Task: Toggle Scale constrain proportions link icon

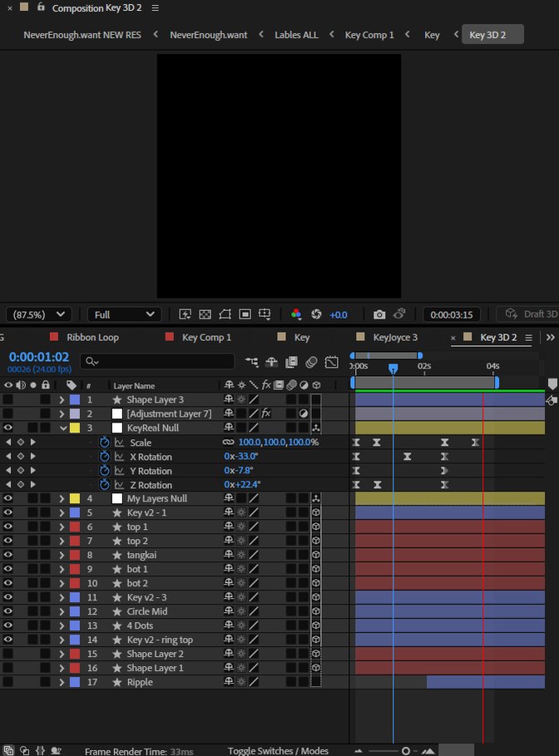Action: (x=228, y=442)
